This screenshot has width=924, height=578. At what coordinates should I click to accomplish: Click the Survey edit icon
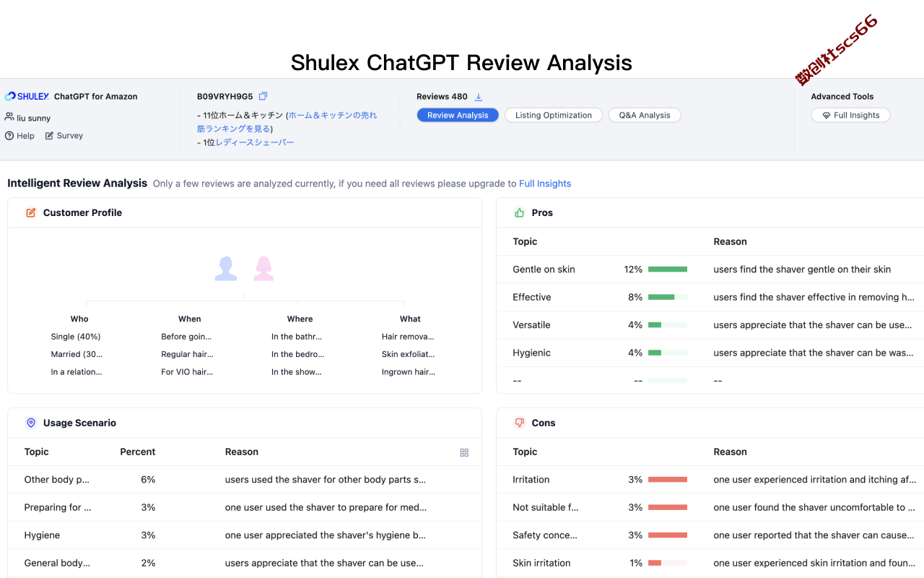pyautogui.click(x=49, y=136)
